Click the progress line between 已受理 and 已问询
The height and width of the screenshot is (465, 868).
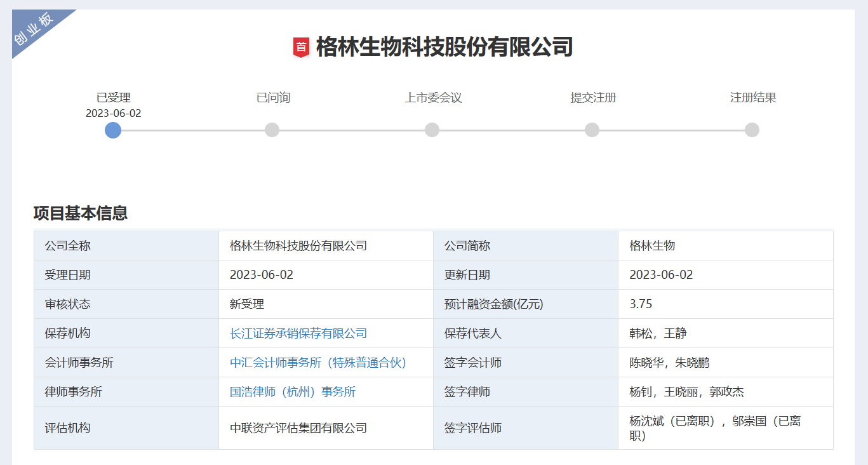(193, 130)
